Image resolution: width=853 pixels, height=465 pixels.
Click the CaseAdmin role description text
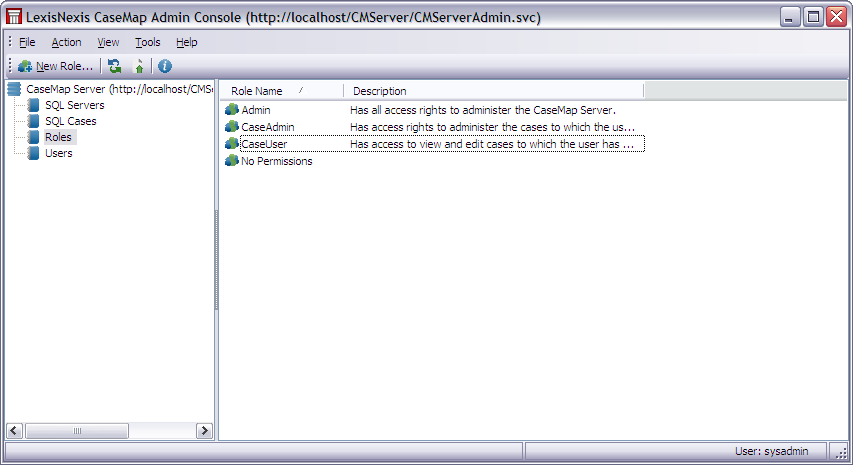(492, 127)
